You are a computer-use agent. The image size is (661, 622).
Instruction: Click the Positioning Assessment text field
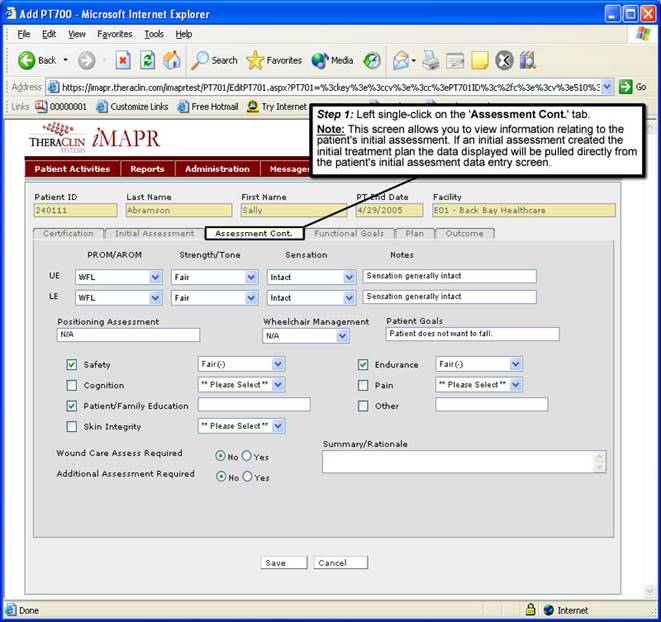(x=128, y=336)
